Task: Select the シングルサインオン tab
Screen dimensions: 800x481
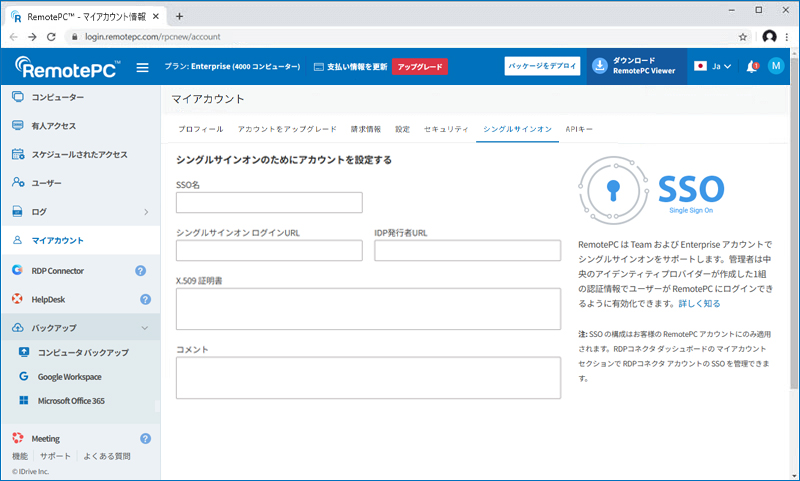Action: [x=517, y=129]
